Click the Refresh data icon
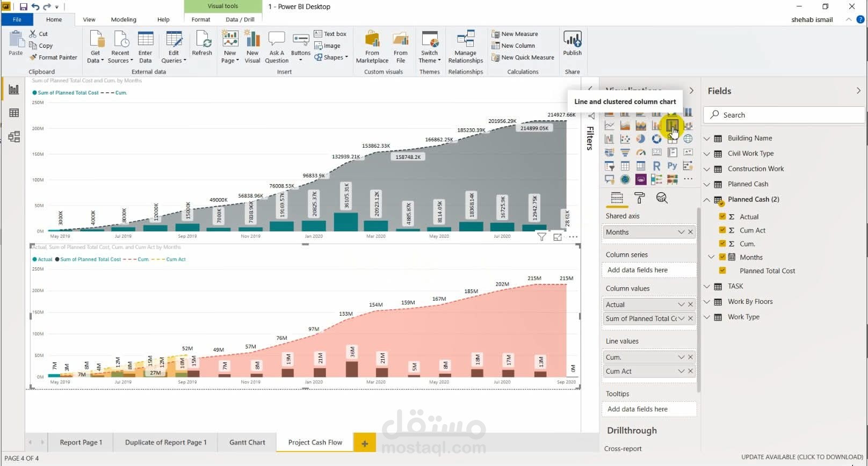This screenshot has width=868, height=466. tap(202, 43)
